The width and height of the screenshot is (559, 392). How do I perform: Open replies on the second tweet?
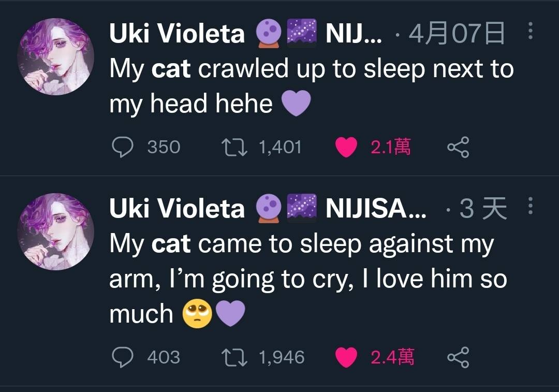tap(123, 357)
